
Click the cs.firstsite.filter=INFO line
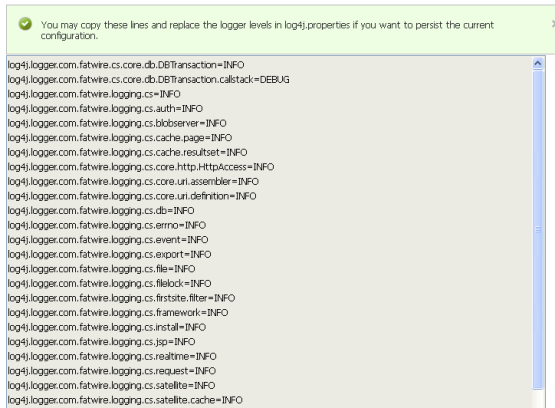point(121,298)
